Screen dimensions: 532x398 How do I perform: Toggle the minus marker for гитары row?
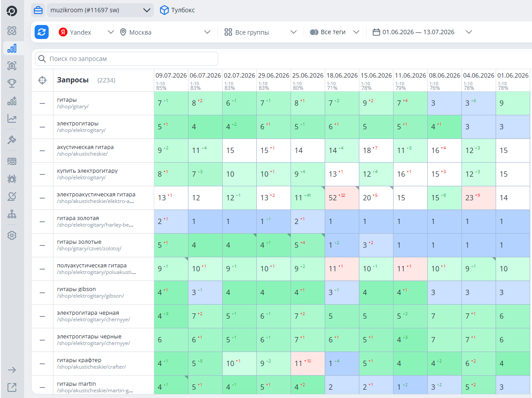coord(42,103)
